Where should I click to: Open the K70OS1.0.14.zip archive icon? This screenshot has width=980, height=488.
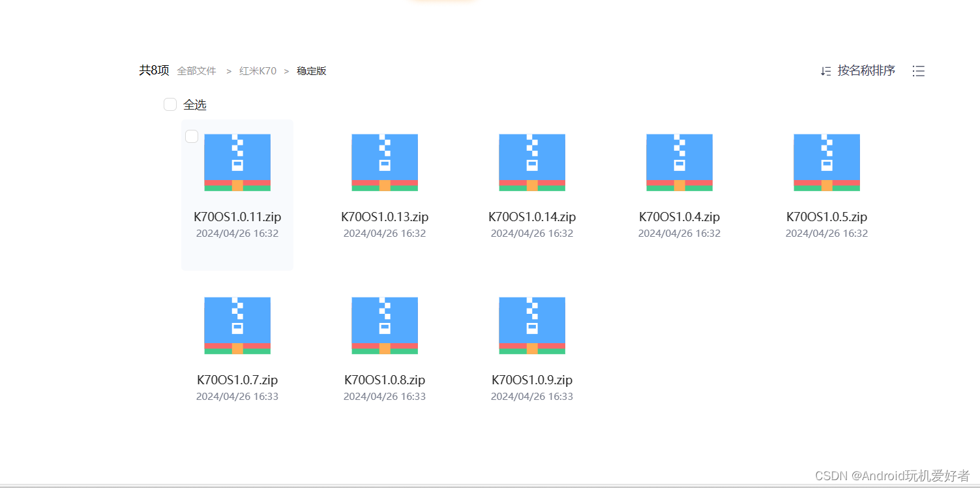532,162
